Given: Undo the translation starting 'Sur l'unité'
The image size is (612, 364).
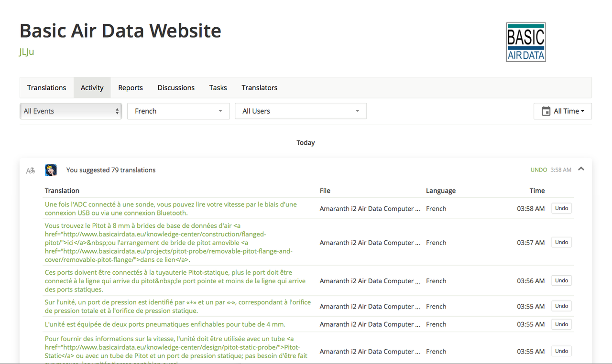Looking at the screenshot, I should click(x=561, y=306).
